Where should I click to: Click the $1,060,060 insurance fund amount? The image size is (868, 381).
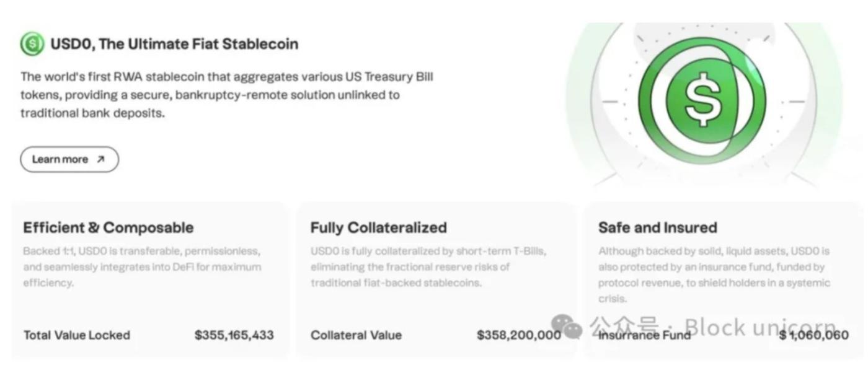tap(814, 335)
